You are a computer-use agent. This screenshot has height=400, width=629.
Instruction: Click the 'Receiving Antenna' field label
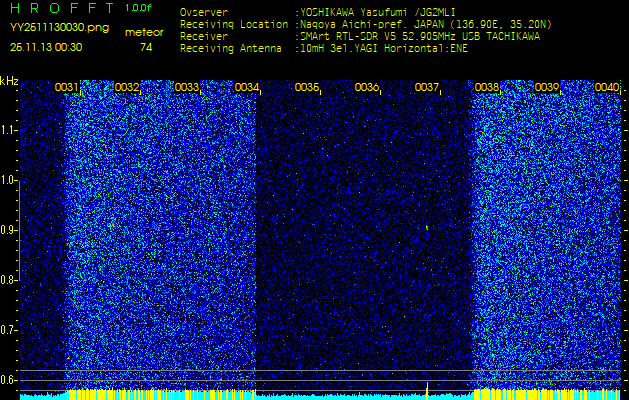click(231, 49)
